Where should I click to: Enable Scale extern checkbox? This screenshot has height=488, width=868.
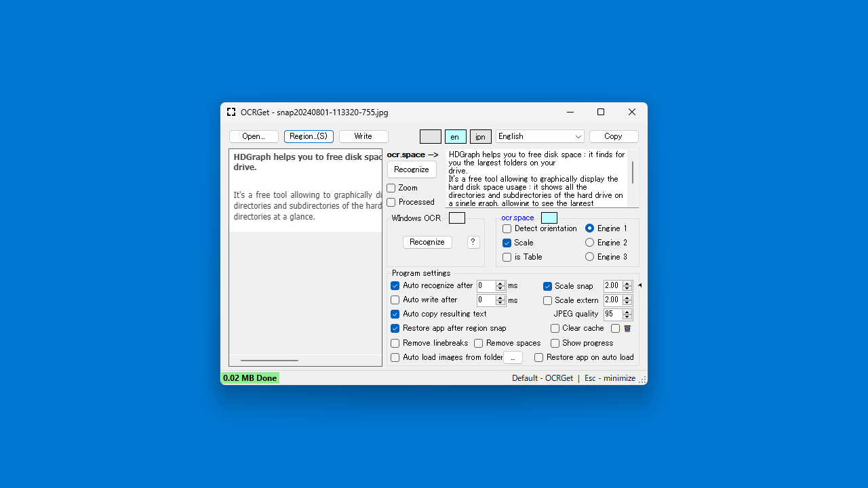548,300
